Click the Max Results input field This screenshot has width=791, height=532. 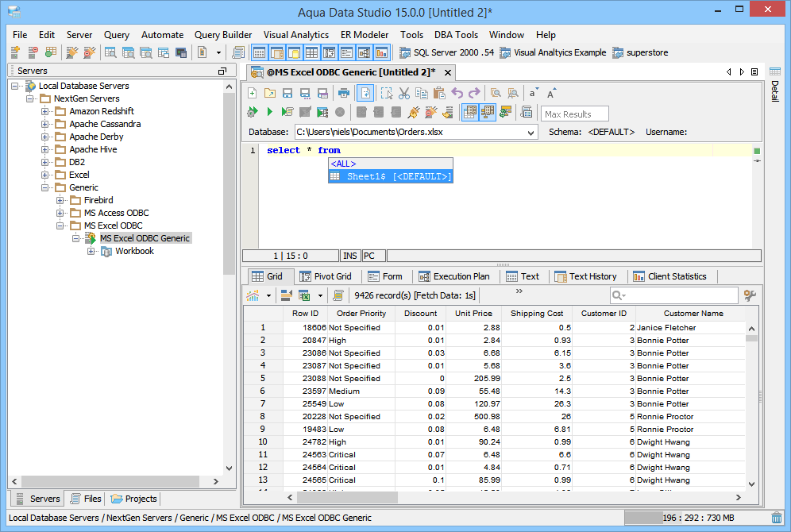tap(574, 114)
